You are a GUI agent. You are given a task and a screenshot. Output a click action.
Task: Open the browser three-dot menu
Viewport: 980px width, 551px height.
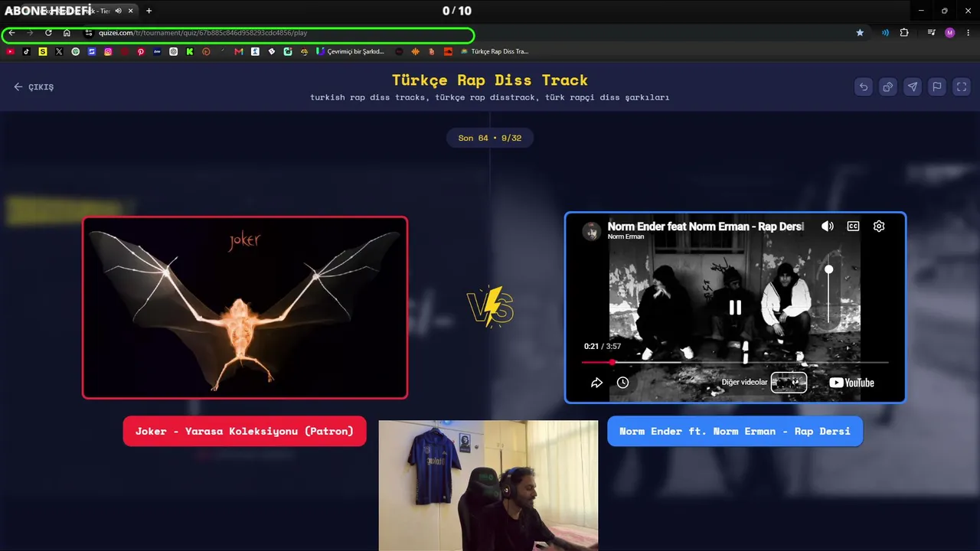pyautogui.click(x=969, y=33)
